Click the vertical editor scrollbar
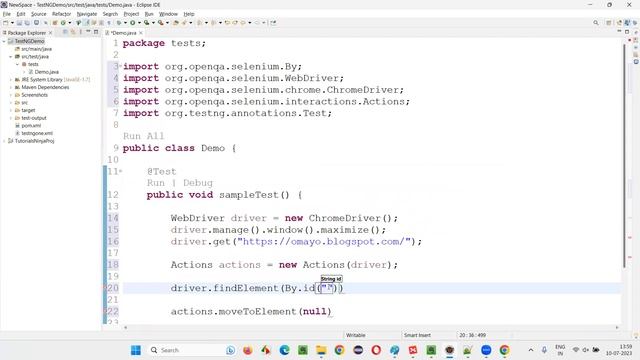640x360 pixels. 624,156
